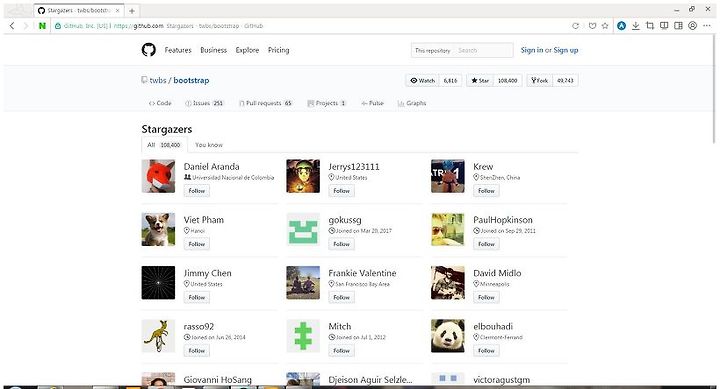
Task: Click the reading view book icon
Action: [x=664, y=26]
